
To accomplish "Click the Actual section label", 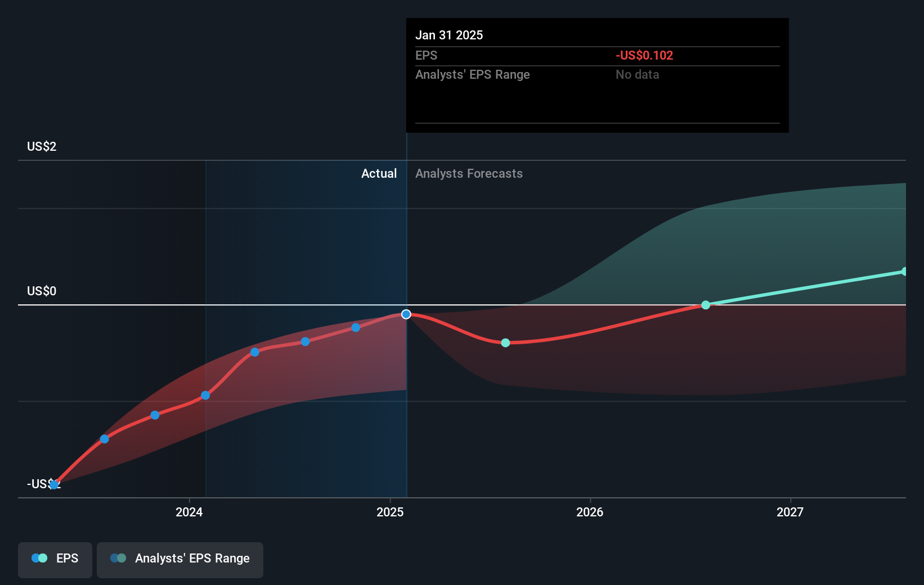I will pos(379,173).
